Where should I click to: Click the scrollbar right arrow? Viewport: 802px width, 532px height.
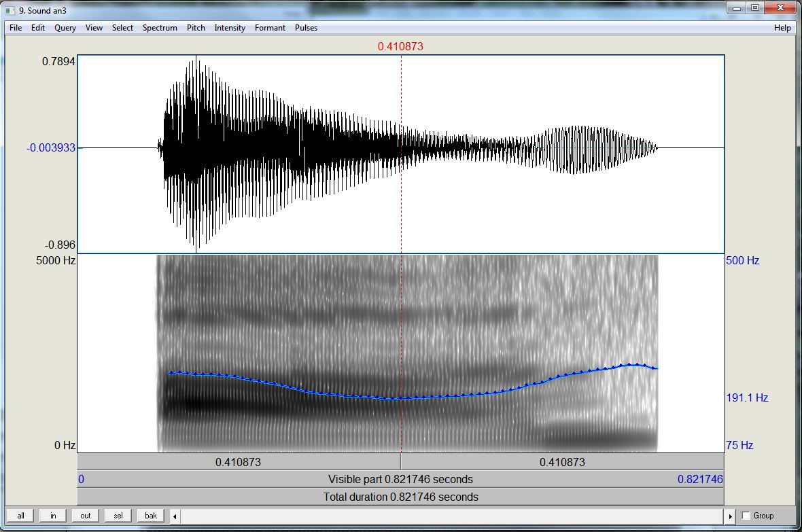[x=730, y=516]
